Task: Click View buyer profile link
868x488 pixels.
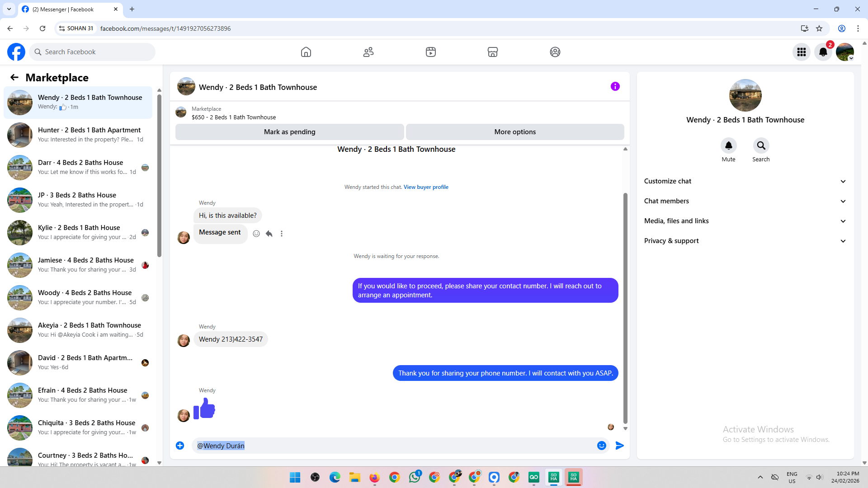Action: (x=426, y=187)
